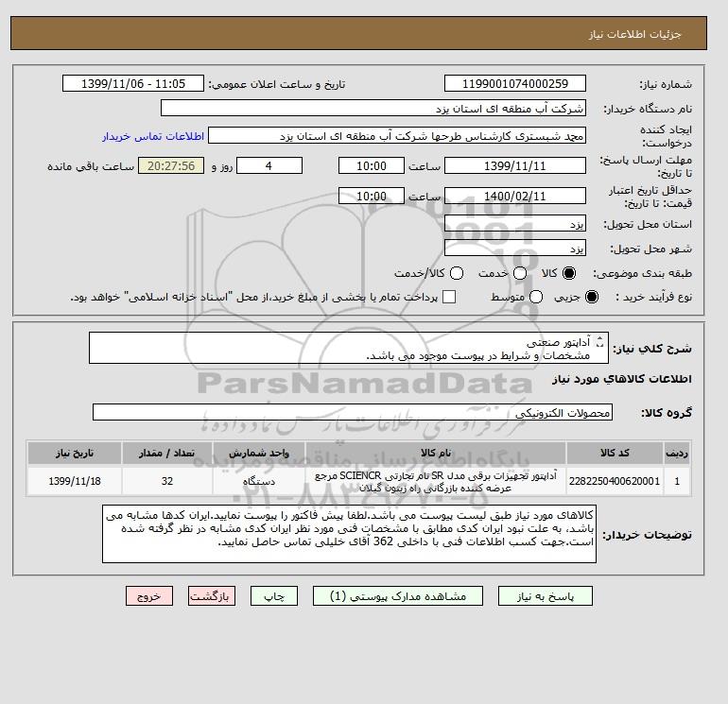Image resolution: width=728 pixels, height=704 pixels.
Task: Click price validity date 1400/02/11 field
Action: point(515,196)
